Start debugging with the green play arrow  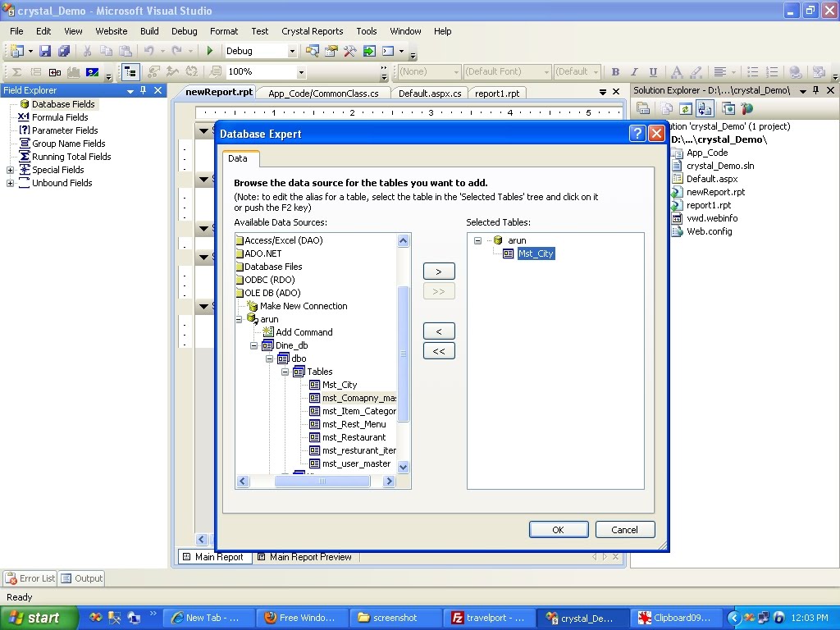(212, 52)
